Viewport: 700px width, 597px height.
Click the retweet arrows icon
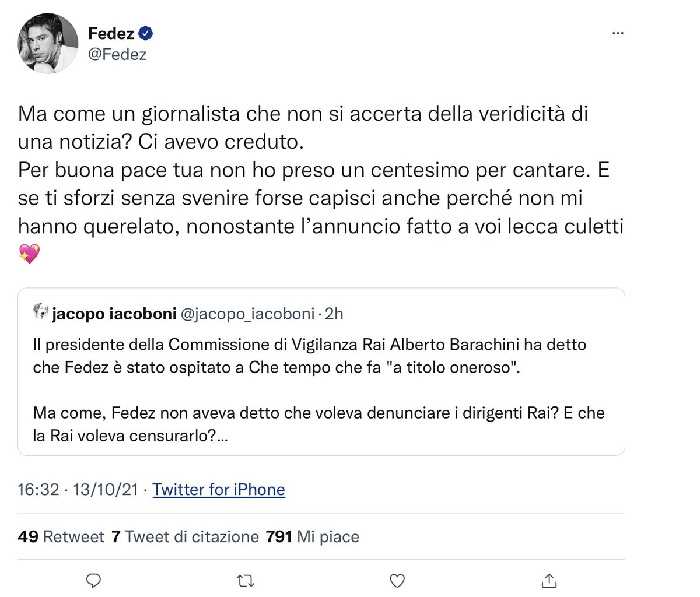[245, 580]
